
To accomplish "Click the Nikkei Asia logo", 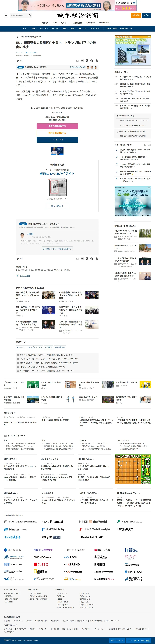I will point(12,537).
